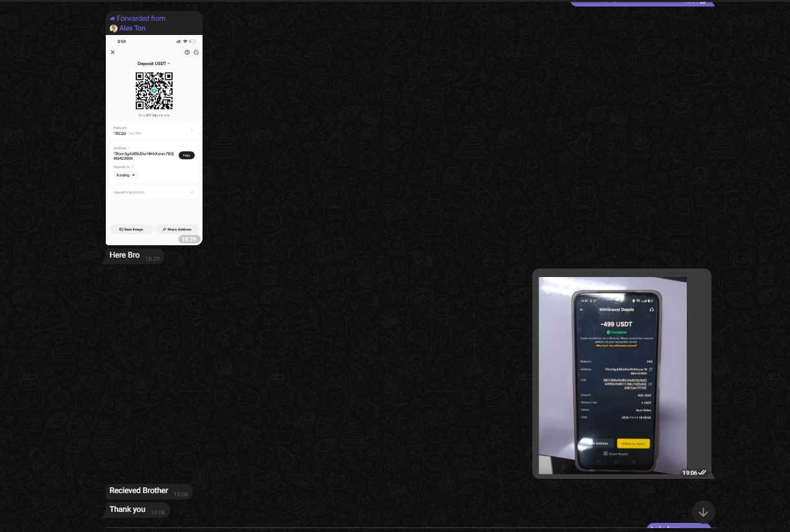Click the -499 USDT amount in photo

[x=616, y=324]
